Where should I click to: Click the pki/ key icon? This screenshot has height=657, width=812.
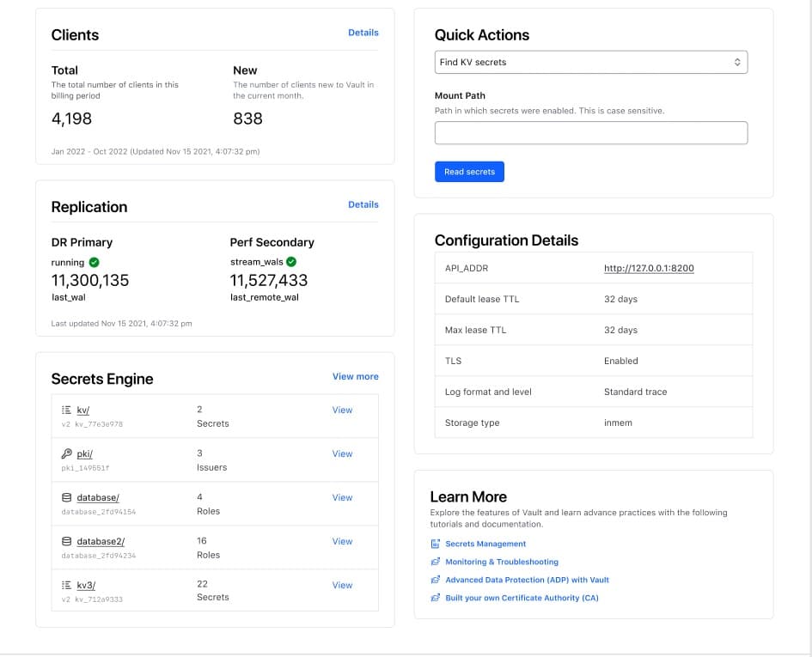point(66,454)
